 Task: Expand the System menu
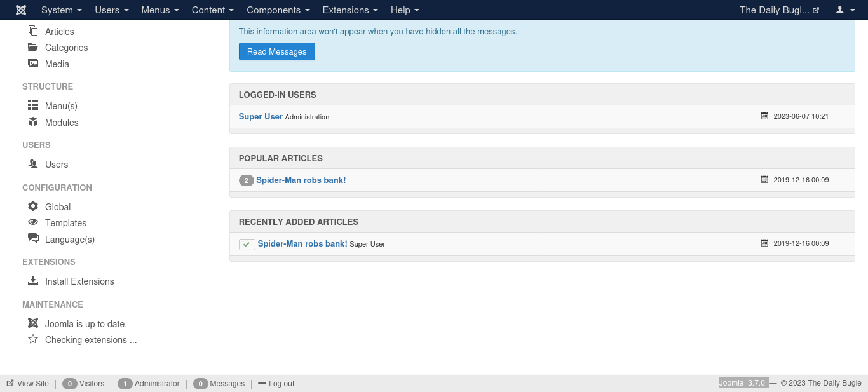point(61,10)
